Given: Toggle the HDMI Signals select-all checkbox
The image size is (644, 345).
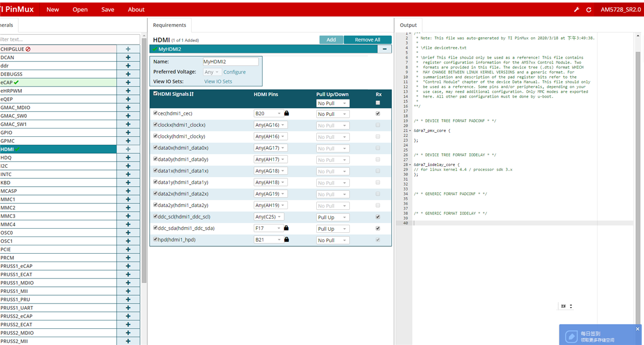Looking at the screenshot, I should (x=156, y=94).
